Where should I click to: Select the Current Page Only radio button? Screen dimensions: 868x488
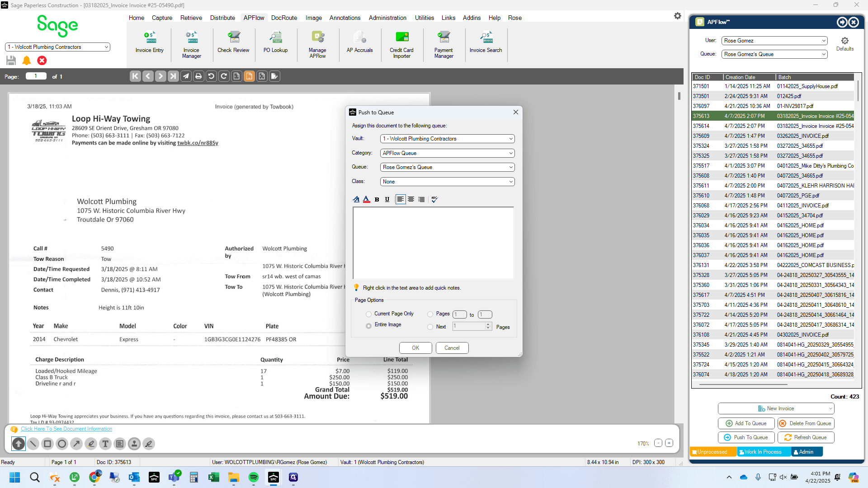point(368,314)
